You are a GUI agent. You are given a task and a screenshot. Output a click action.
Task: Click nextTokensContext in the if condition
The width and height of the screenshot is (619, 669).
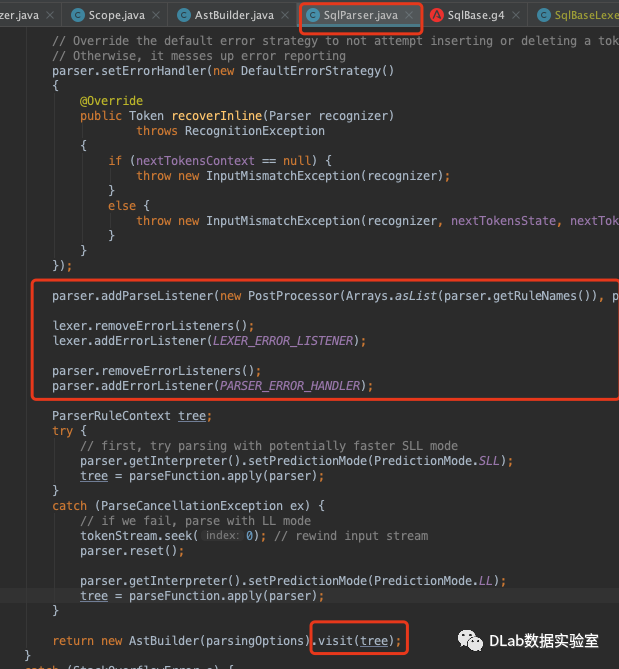coord(195,161)
